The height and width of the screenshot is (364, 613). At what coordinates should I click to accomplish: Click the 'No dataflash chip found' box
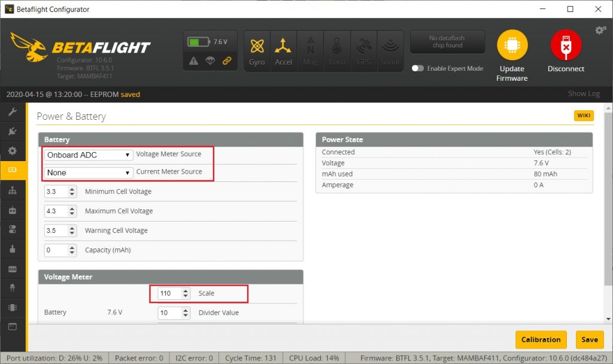[447, 42]
